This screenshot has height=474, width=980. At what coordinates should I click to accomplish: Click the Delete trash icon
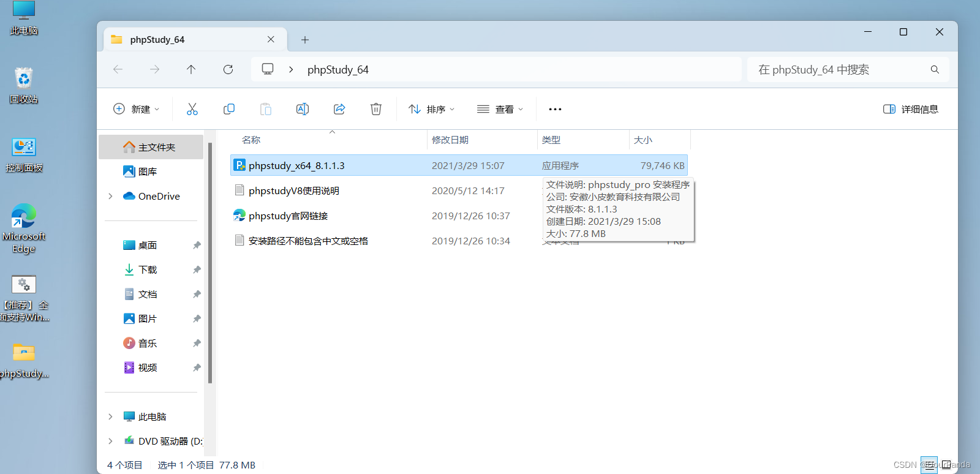tap(376, 109)
